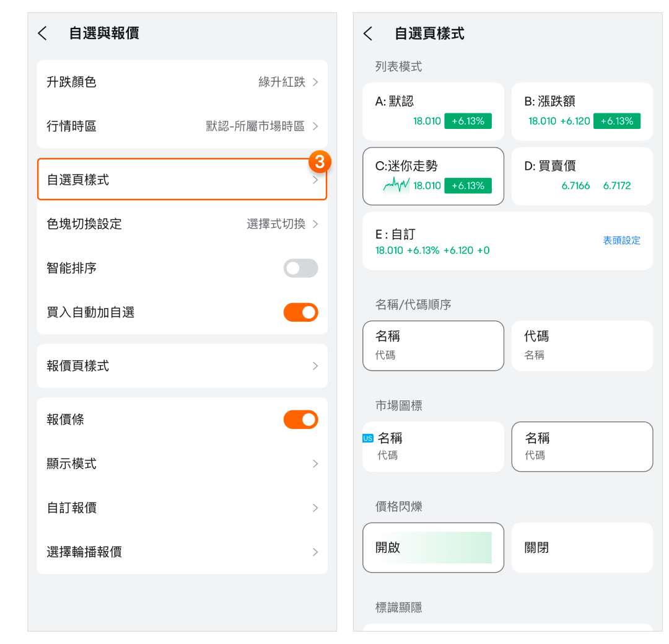The image size is (669, 644).
Task: Open the 自選頁樣式 menu row
Action: pyautogui.click(x=181, y=180)
